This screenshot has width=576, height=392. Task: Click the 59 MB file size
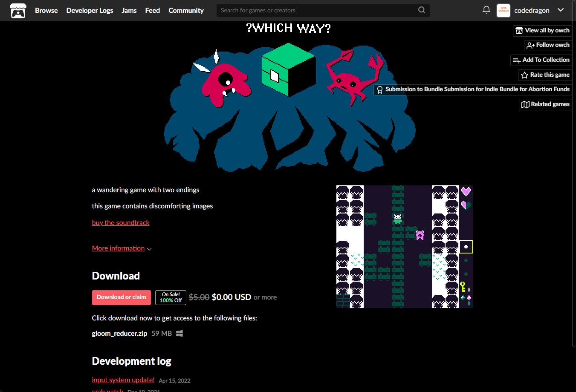[x=162, y=334]
